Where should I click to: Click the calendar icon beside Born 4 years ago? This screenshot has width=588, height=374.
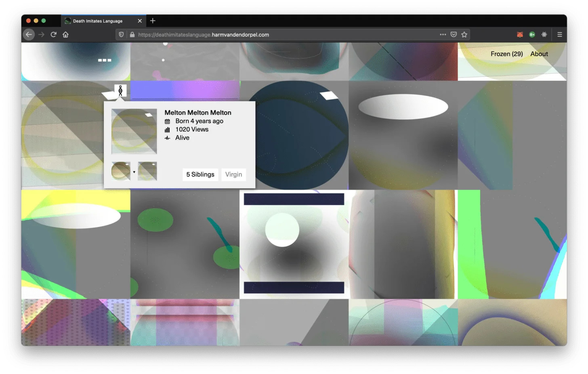click(x=167, y=122)
